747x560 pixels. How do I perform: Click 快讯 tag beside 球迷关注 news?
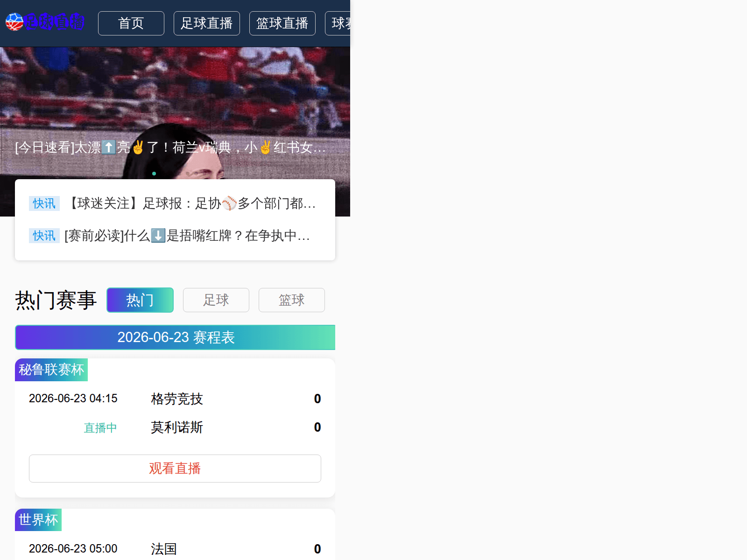tap(44, 203)
